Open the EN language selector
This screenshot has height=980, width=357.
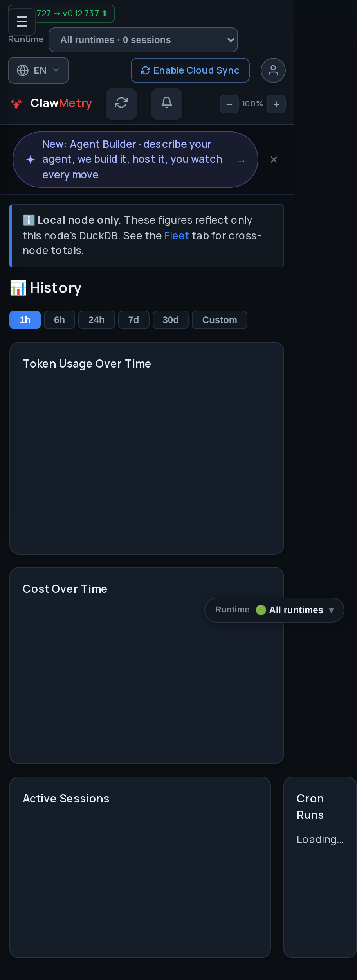tap(38, 70)
